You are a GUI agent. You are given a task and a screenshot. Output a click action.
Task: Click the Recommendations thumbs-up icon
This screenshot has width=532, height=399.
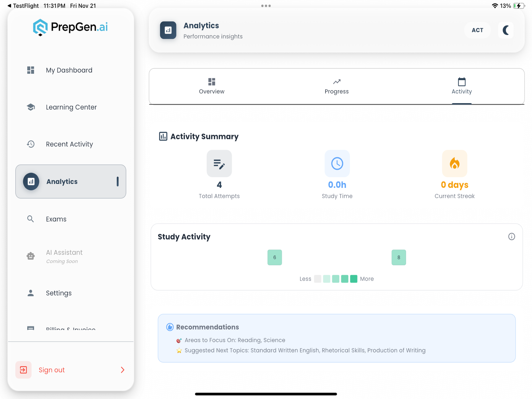click(x=170, y=327)
